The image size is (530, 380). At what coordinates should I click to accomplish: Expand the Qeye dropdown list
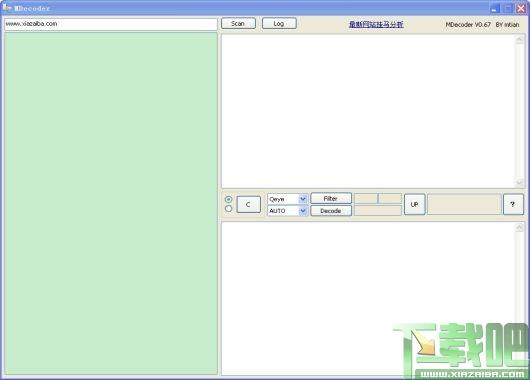pos(303,199)
